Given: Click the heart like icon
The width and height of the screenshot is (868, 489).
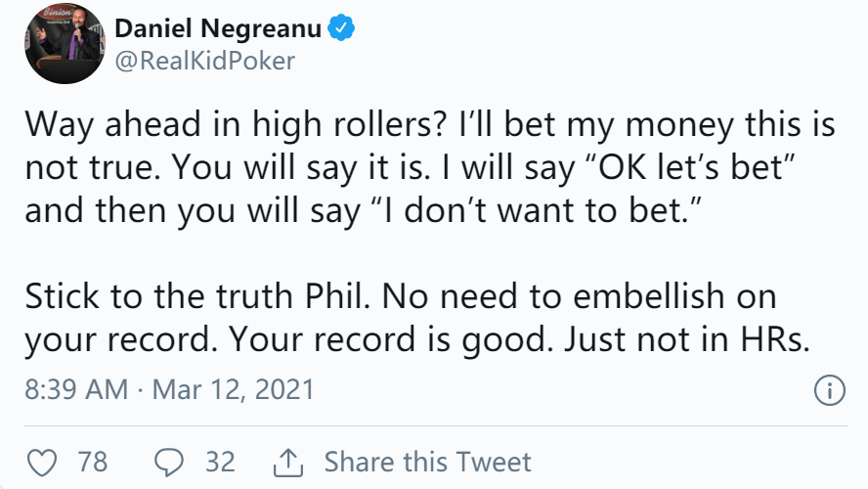Looking at the screenshot, I should [42, 463].
